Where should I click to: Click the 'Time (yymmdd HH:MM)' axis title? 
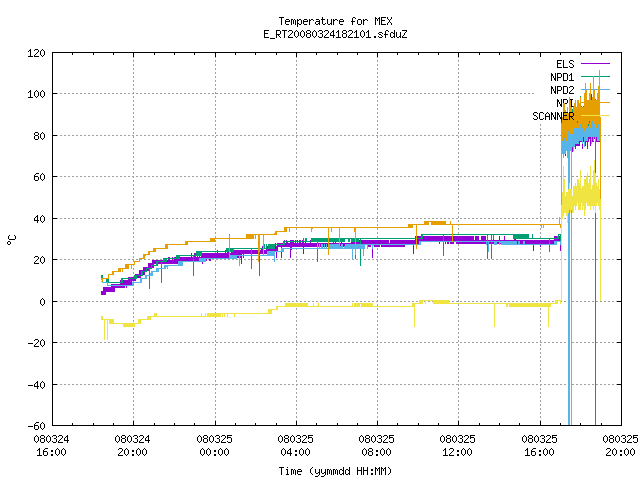(x=335, y=471)
